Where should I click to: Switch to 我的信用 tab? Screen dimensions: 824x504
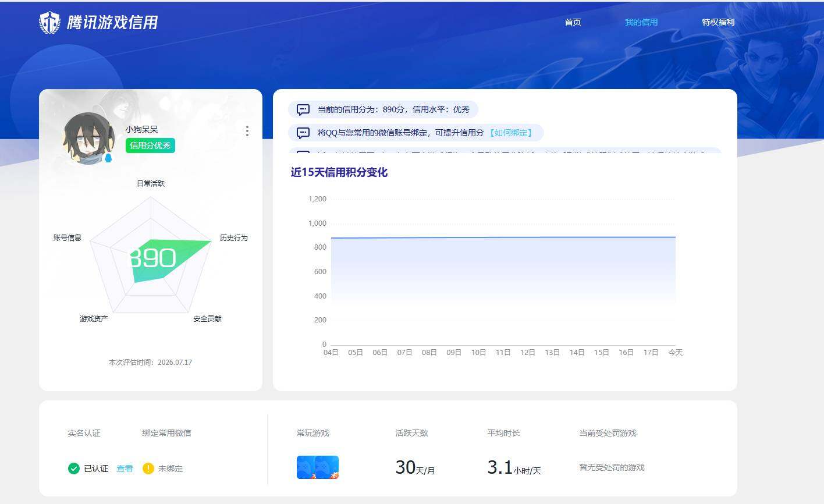pos(641,22)
